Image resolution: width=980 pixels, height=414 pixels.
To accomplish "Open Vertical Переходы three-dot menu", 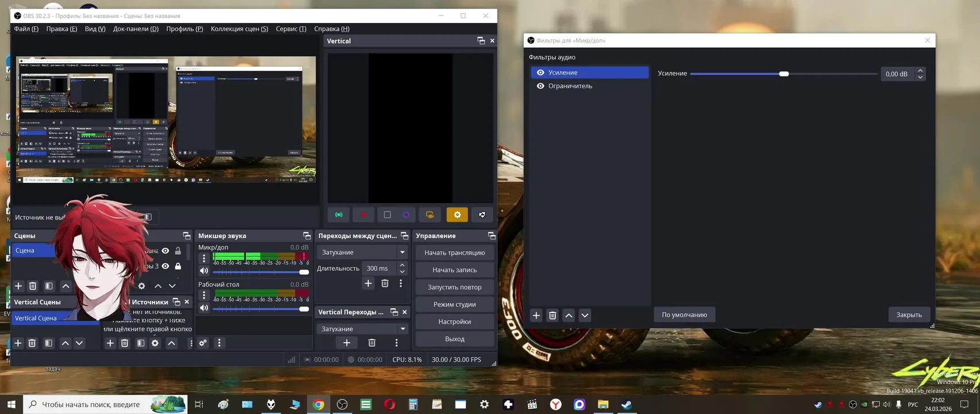I will coord(396,342).
